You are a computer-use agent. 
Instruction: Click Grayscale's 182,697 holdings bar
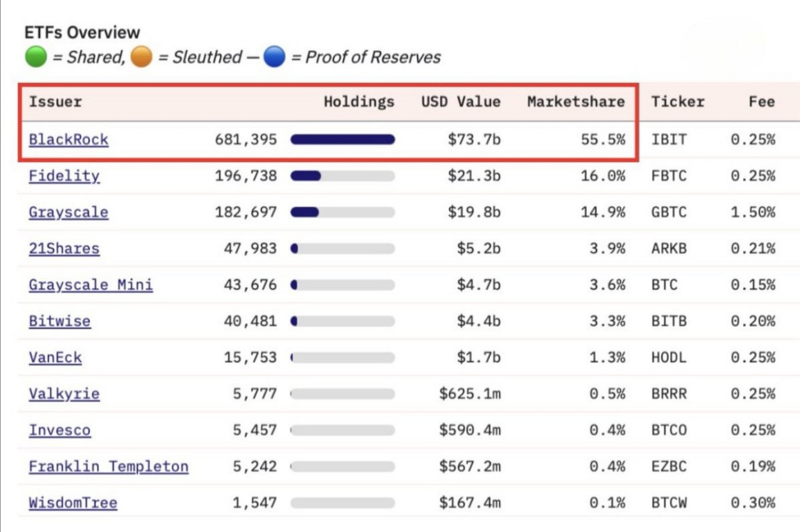point(342,212)
